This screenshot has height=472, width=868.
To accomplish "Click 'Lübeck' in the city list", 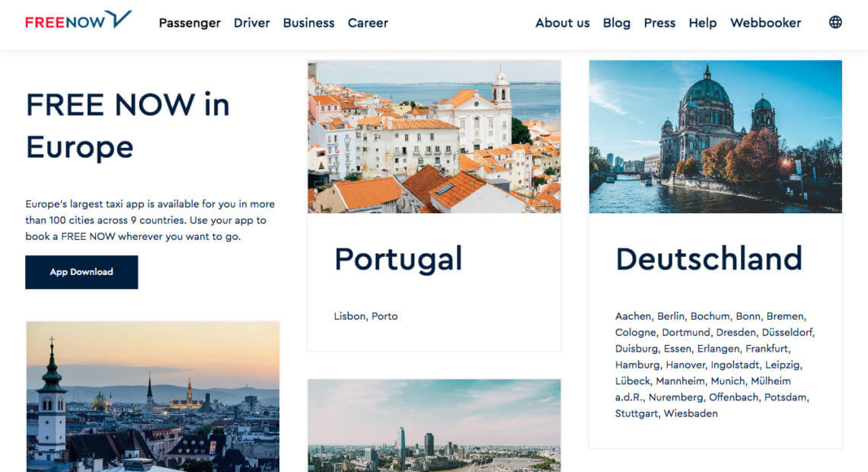I will pos(632,381).
